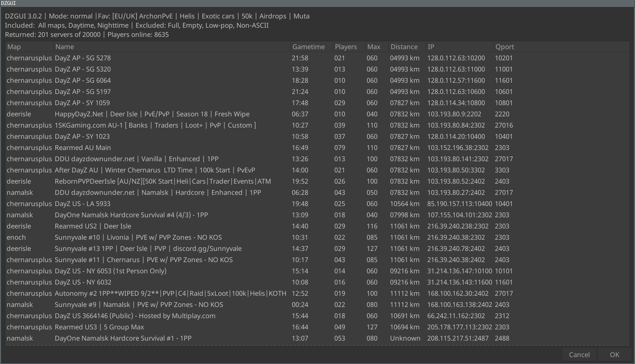This screenshot has width=635, height=364.
Task: Select server DayZ AP - SG 5320
Action: pos(317,69)
